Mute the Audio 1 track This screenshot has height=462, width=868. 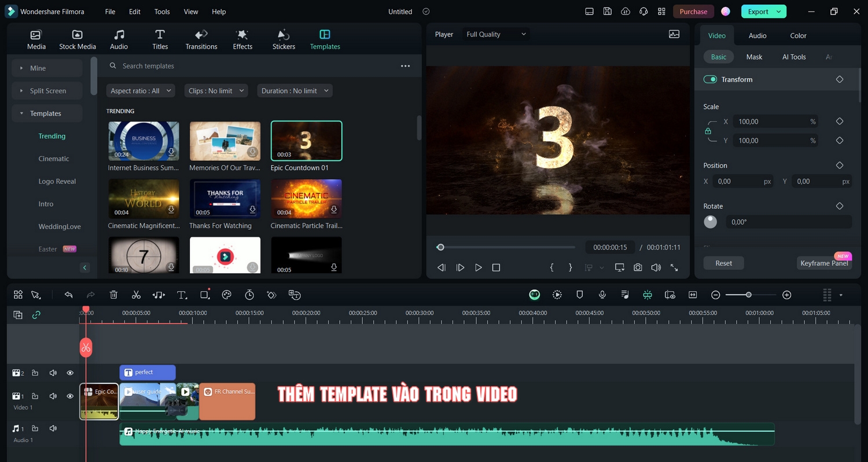click(x=53, y=428)
